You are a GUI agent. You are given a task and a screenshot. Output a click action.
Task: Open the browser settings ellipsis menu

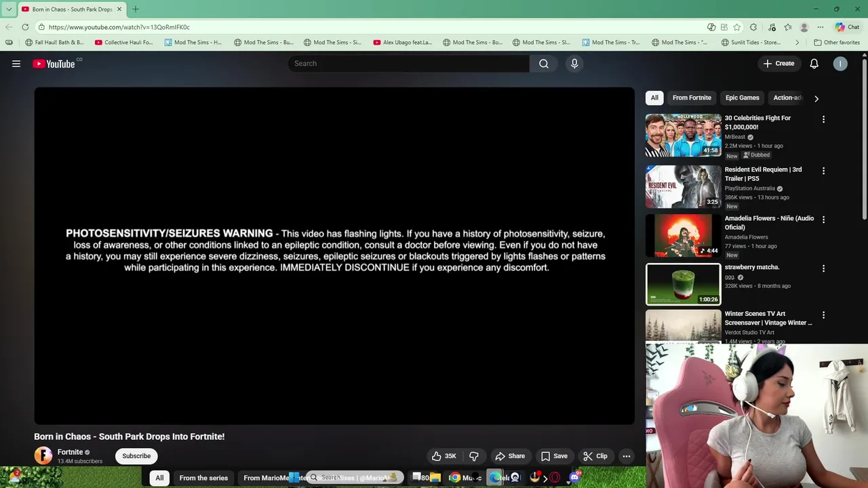coord(821,27)
